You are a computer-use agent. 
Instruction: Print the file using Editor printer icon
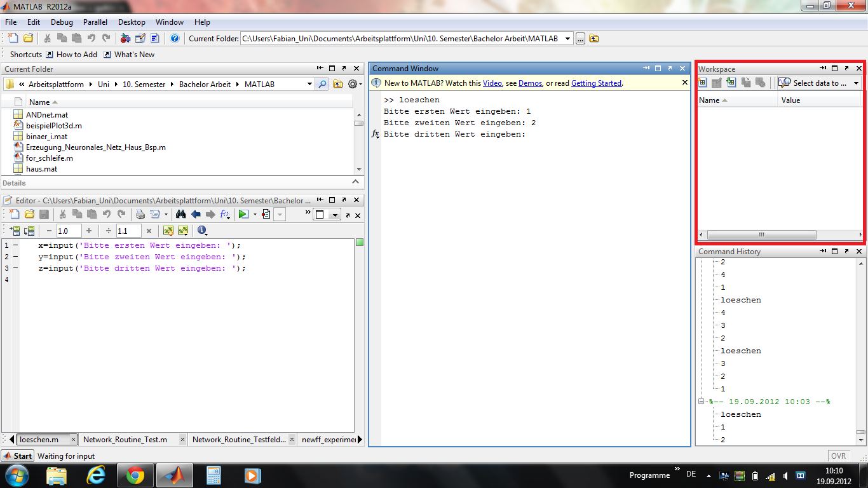point(140,215)
